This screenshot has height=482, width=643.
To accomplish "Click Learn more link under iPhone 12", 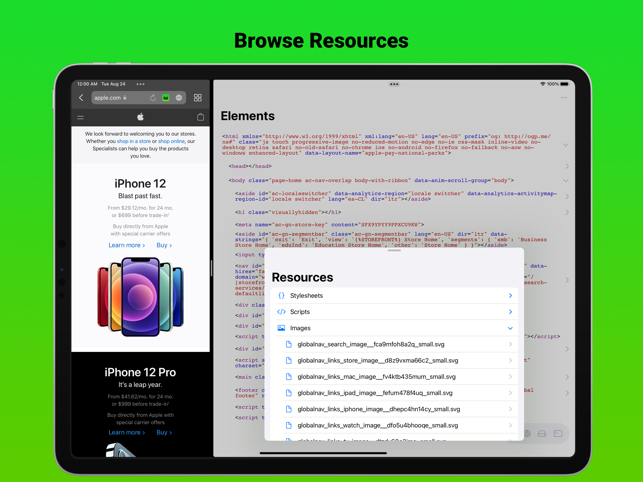I will point(127,245).
